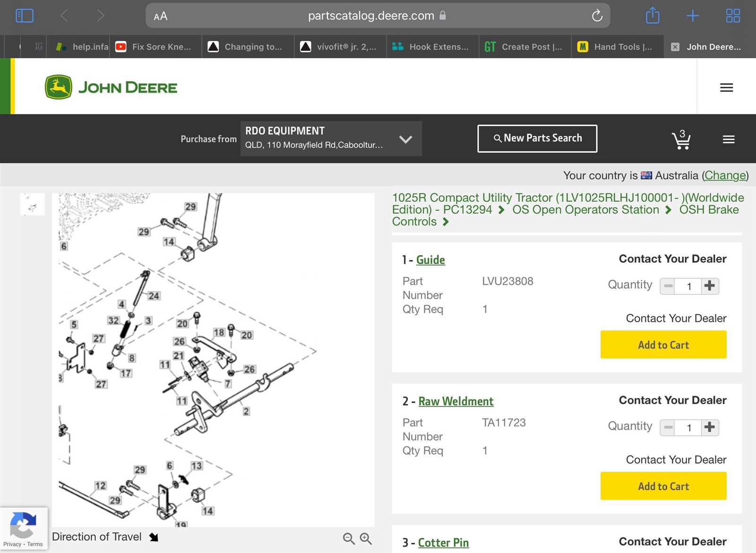Image resolution: width=756 pixels, height=553 pixels.
Task: Click Change country link
Action: pos(725,175)
